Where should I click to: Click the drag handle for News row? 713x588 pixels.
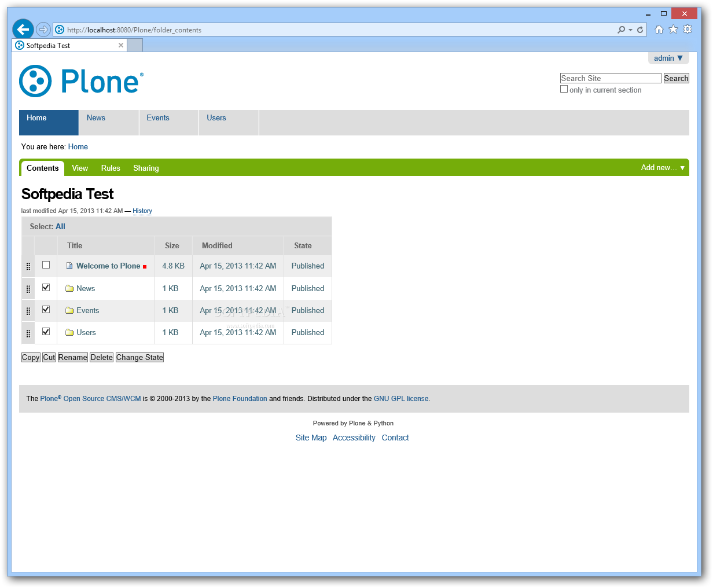tap(28, 289)
